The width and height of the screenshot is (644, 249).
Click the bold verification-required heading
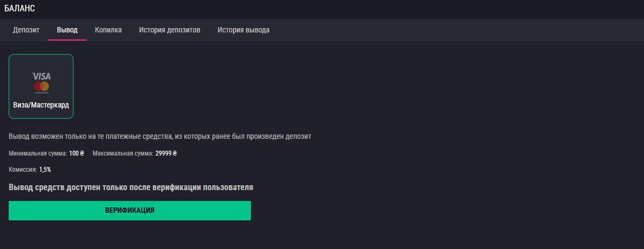tap(131, 187)
